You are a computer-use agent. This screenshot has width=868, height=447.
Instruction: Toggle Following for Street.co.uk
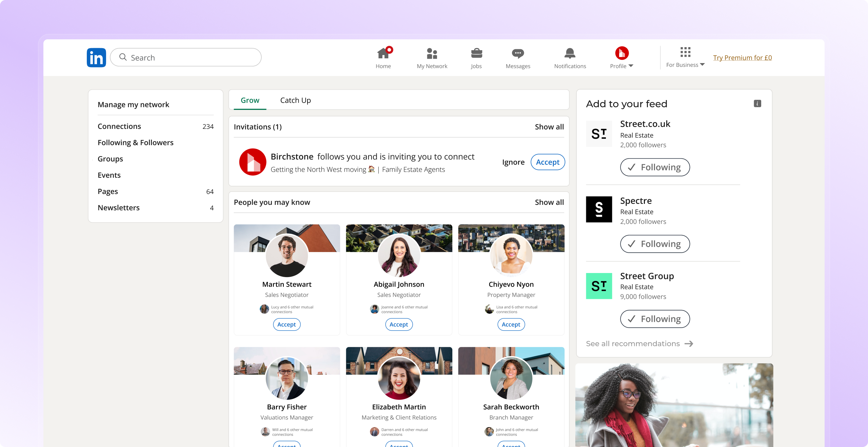(655, 167)
